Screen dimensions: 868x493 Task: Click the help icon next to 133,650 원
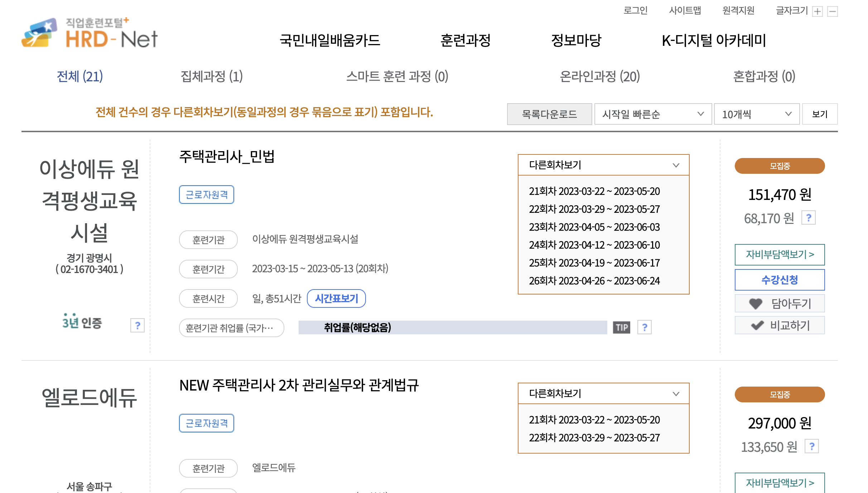pyautogui.click(x=812, y=446)
